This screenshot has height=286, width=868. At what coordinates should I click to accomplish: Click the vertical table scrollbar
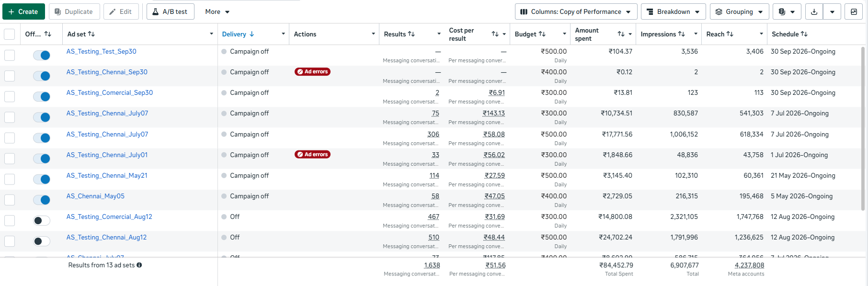click(x=863, y=128)
